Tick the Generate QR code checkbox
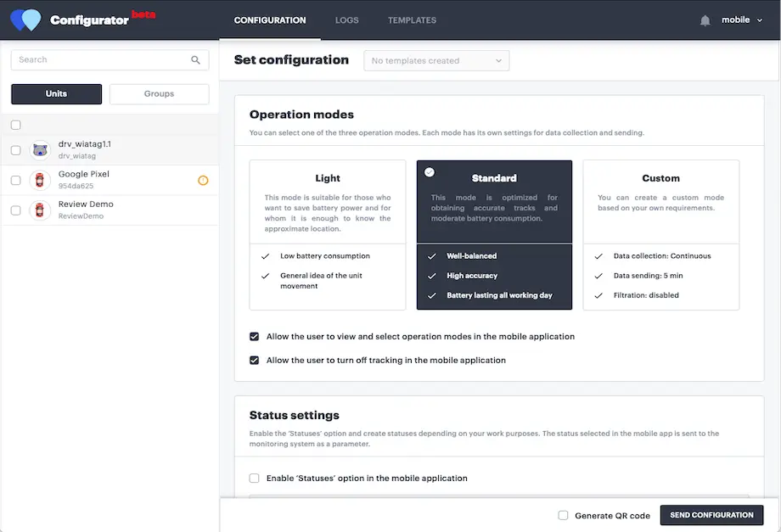The width and height of the screenshot is (781, 532). click(563, 516)
